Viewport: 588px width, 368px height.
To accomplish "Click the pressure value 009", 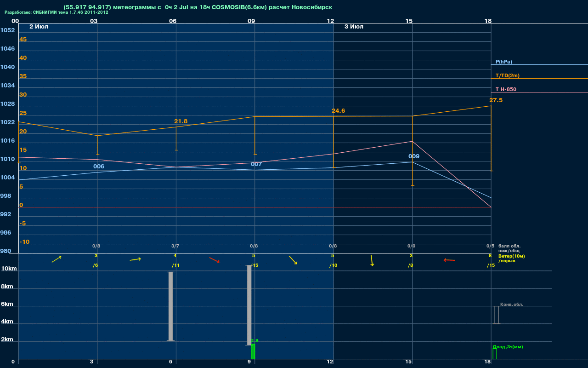I will tap(414, 156).
